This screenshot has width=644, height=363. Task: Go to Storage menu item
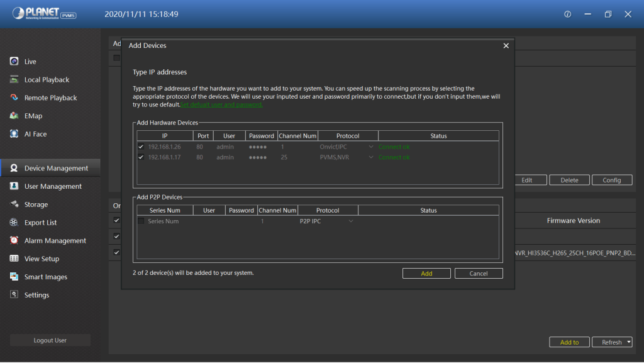coord(36,204)
